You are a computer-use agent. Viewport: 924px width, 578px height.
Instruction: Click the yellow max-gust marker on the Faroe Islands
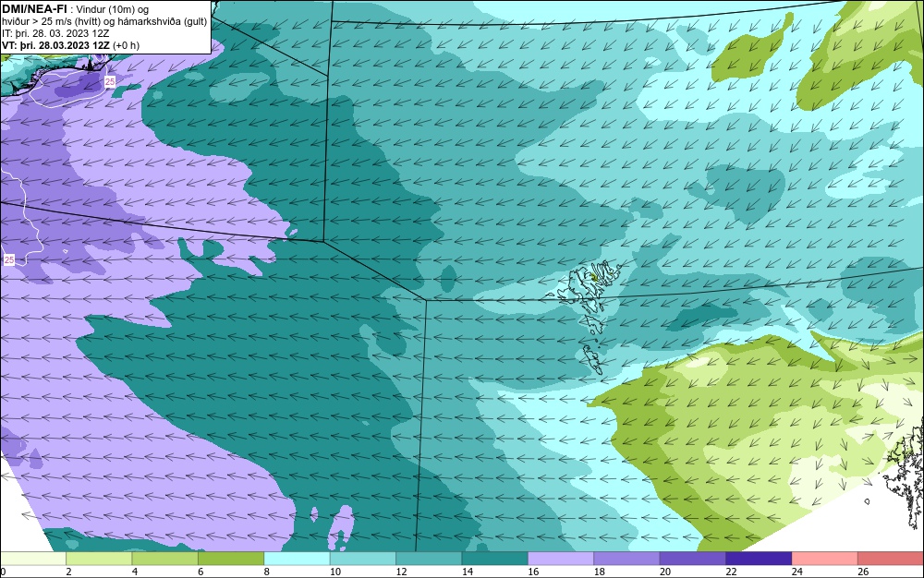pos(594,275)
